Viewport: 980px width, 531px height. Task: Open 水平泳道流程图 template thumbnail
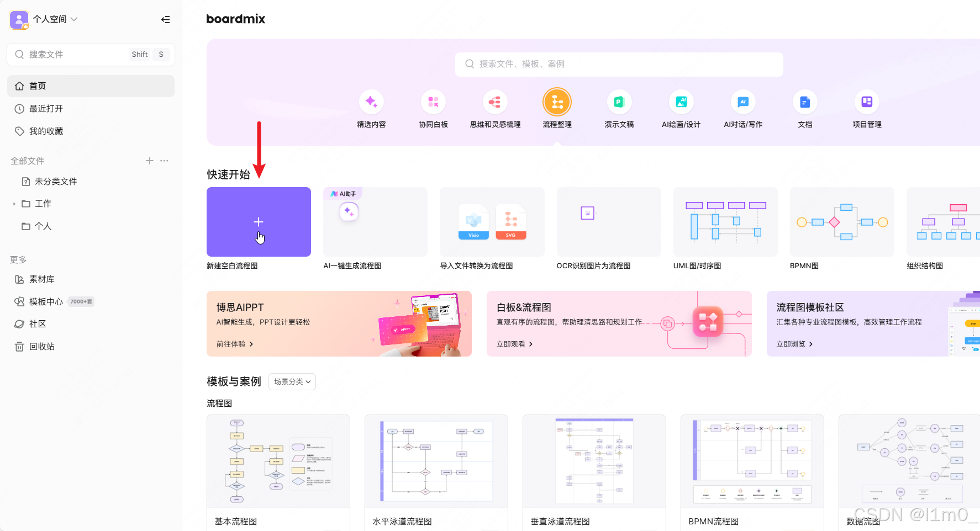436,461
